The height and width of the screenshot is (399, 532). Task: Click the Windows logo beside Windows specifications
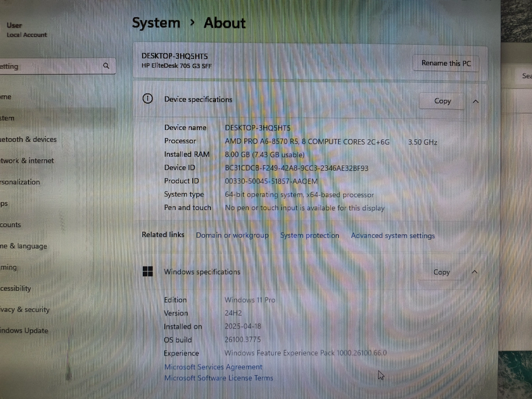click(x=148, y=272)
